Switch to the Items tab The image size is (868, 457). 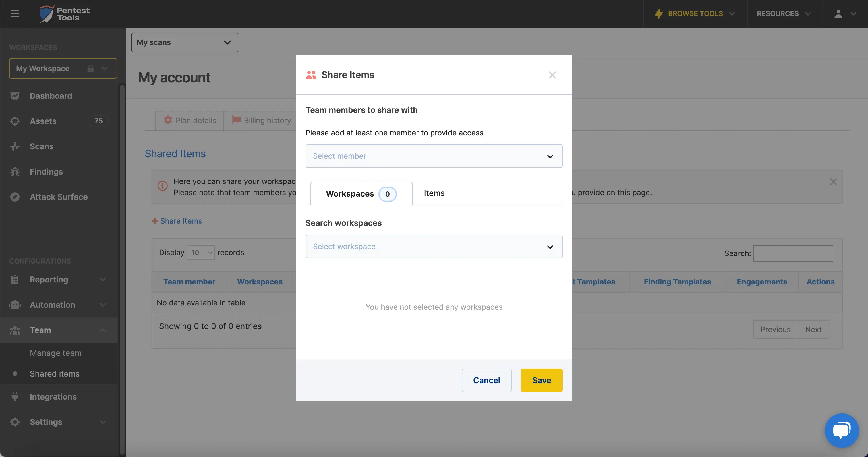pos(434,193)
